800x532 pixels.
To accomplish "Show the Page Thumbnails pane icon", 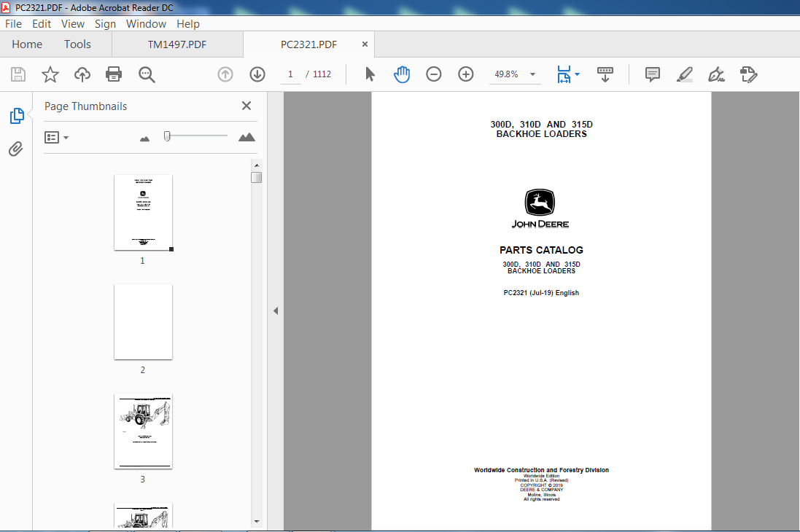I will pyautogui.click(x=17, y=116).
